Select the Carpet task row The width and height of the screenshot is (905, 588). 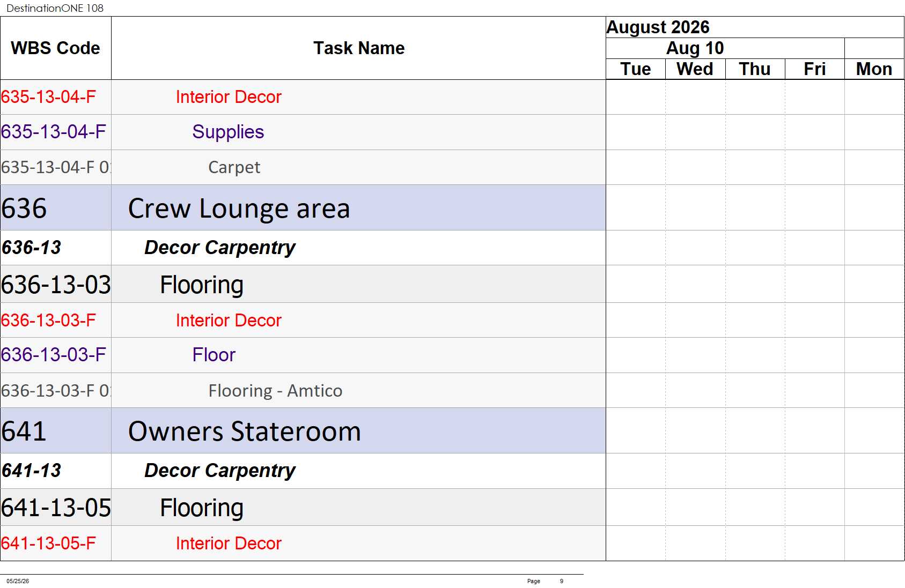coord(303,167)
